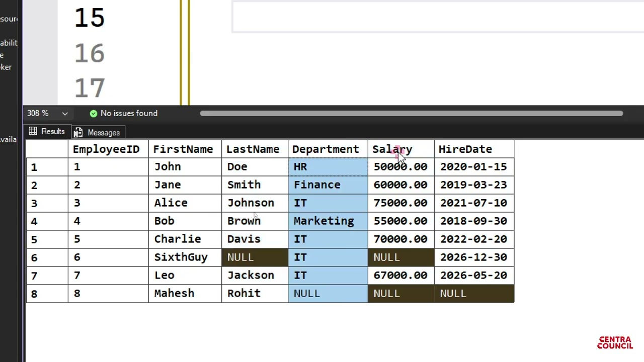Click the Leo first name cell

pyautogui.click(x=185, y=276)
